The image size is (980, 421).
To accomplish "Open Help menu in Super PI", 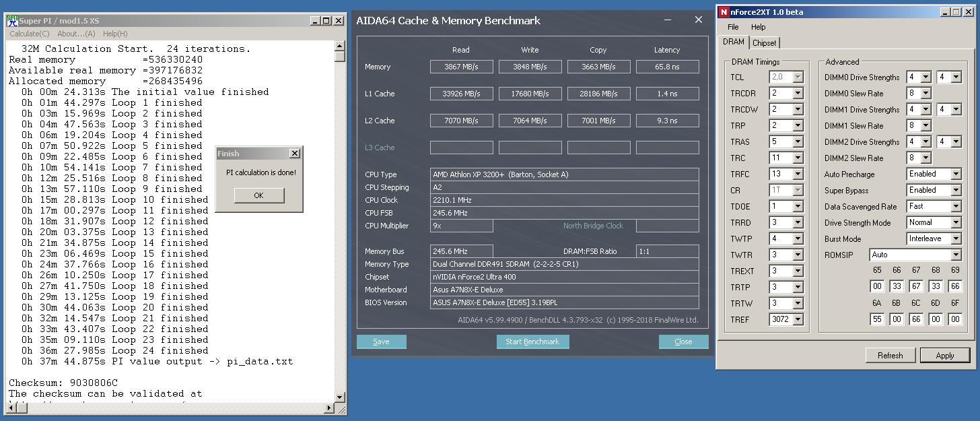I will pyautogui.click(x=115, y=34).
